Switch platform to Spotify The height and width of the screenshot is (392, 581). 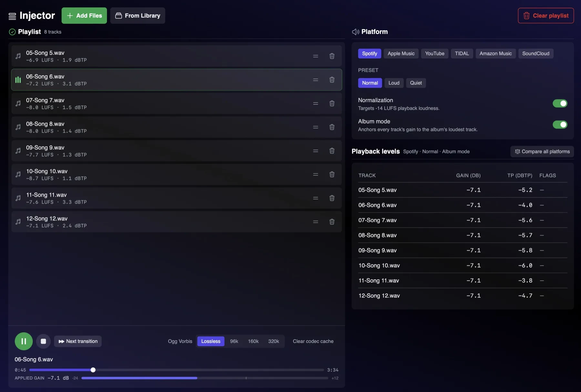click(370, 54)
